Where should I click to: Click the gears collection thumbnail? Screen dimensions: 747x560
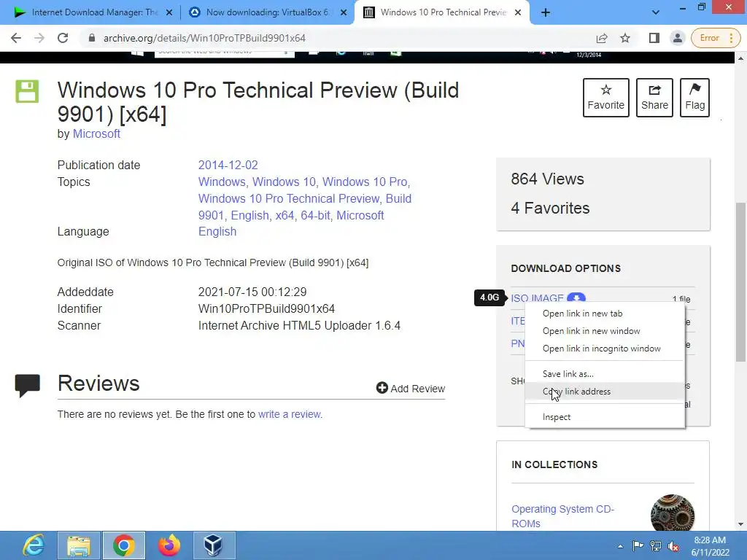[672, 513]
